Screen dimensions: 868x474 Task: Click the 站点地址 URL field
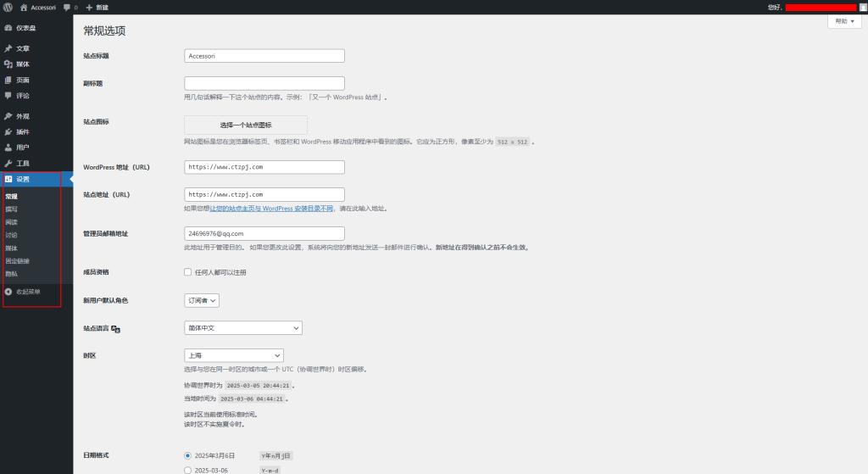(264, 194)
